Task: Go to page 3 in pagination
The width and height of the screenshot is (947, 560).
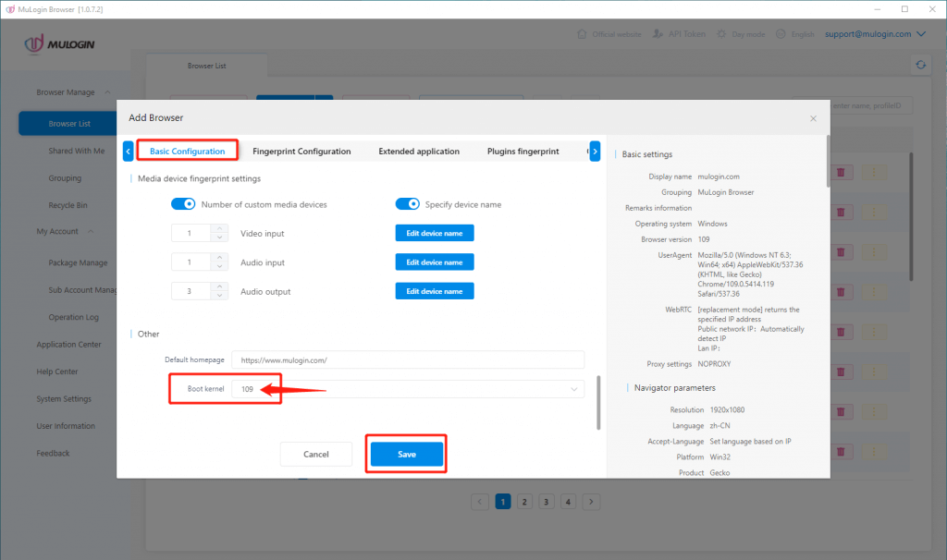Action: [x=546, y=502]
